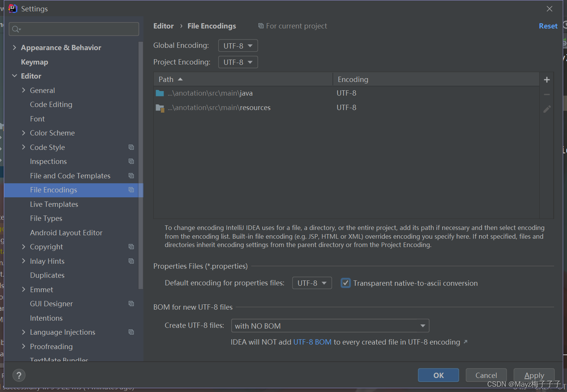Viewport: 567px width, 392px height.
Task: Open the Create UTF-8 files dropdown
Action: tap(330, 326)
